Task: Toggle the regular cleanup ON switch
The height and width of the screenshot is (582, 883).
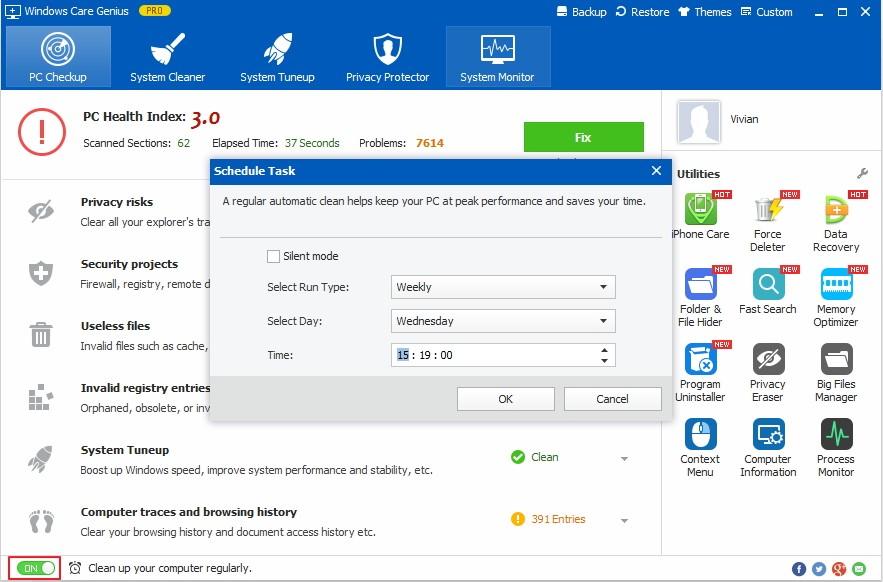Action: (x=37, y=568)
